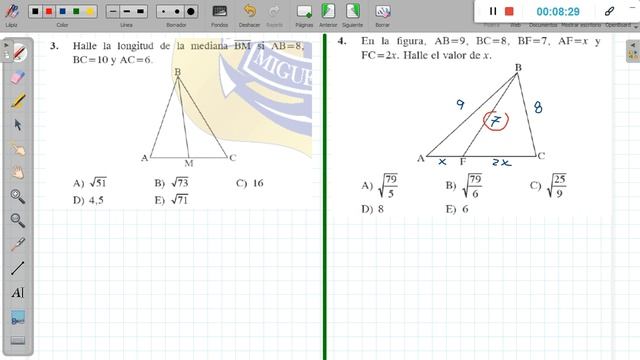Click vertex label F in problem 4 figure
640x360 pixels.
coord(463,162)
